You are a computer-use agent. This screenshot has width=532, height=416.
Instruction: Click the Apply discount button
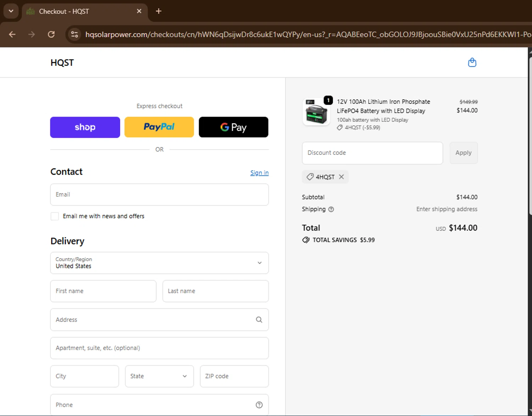click(x=464, y=153)
